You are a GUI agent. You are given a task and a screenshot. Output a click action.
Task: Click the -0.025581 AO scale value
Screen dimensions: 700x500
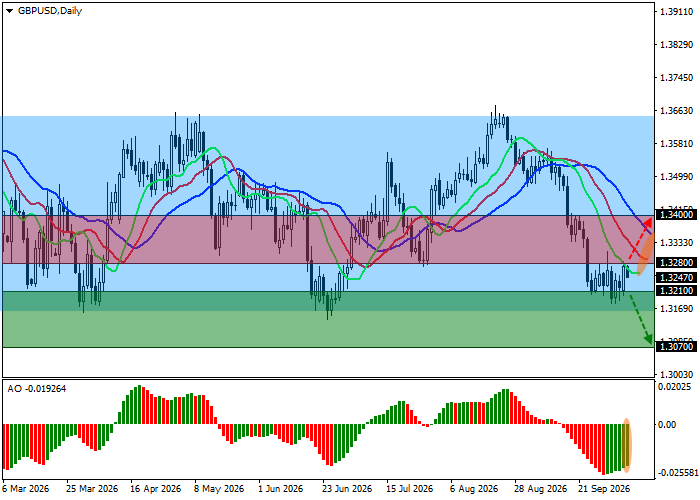tap(678, 473)
